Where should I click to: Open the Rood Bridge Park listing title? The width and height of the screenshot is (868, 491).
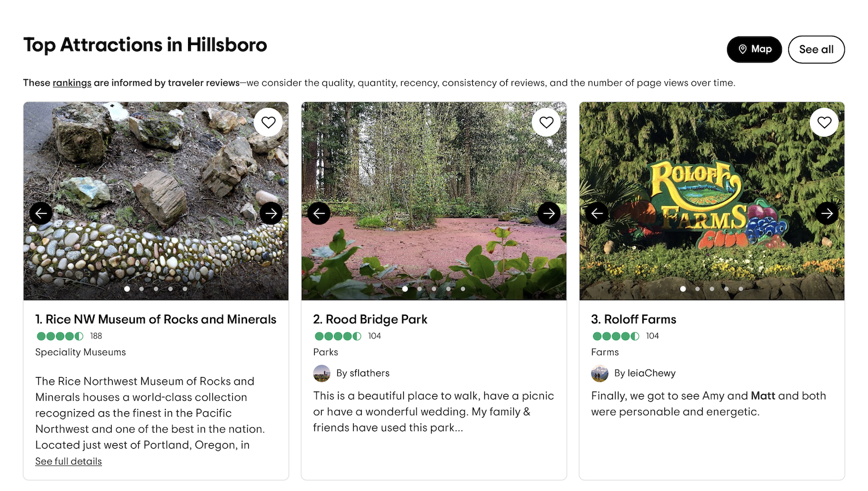pos(370,319)
